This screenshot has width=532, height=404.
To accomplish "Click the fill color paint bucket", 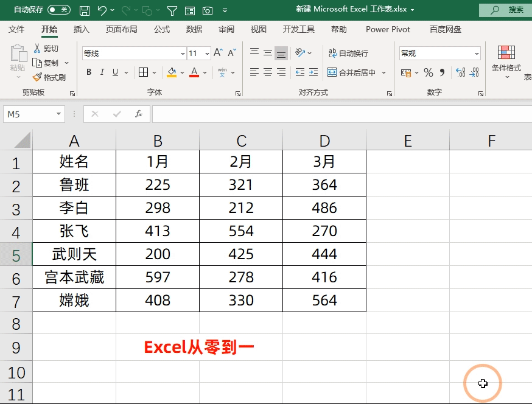I will (x=172, y=72).
